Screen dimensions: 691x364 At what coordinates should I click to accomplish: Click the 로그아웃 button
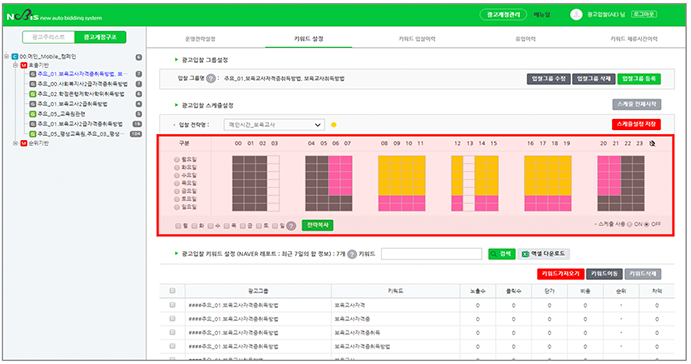click(644, 15)
